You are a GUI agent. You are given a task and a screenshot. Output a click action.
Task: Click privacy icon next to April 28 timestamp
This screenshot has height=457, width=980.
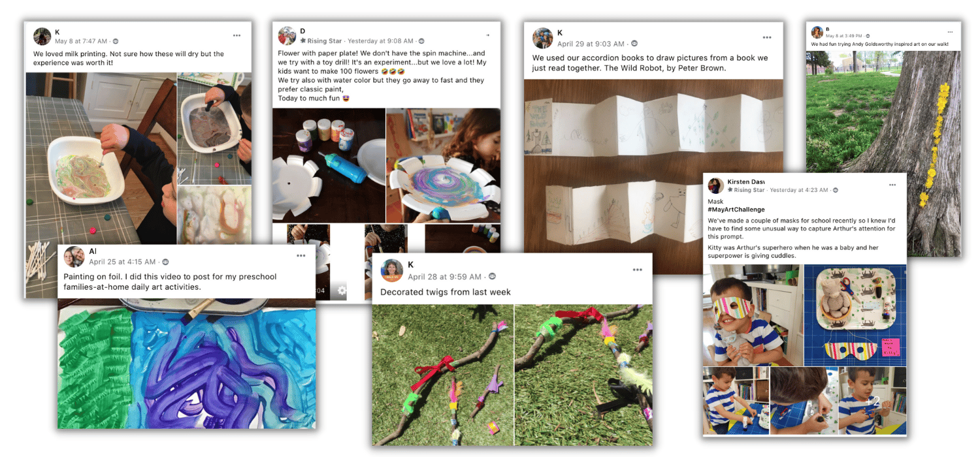[x=492, y=277]
